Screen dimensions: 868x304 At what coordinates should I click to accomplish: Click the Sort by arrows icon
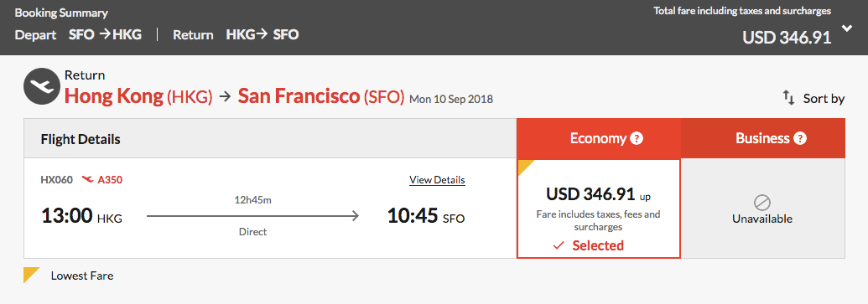pos(789,98)
